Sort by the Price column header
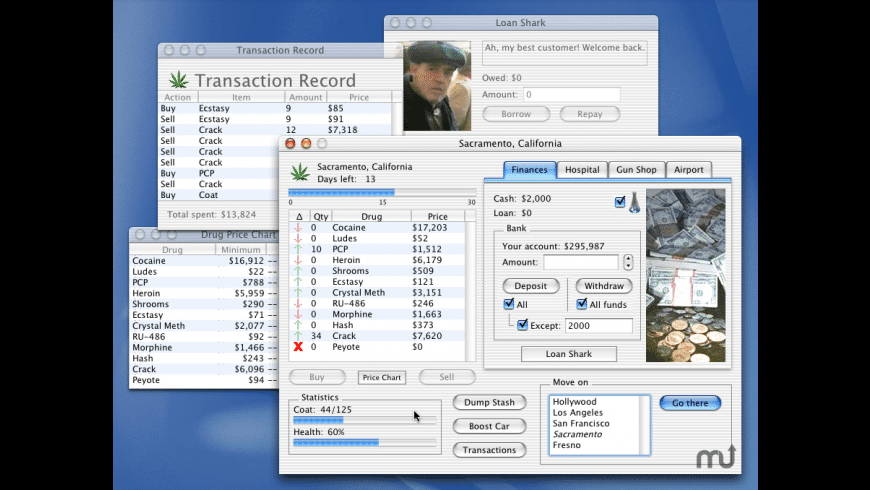This screenshot has width=870, height=490. click(x=437, y=216)
